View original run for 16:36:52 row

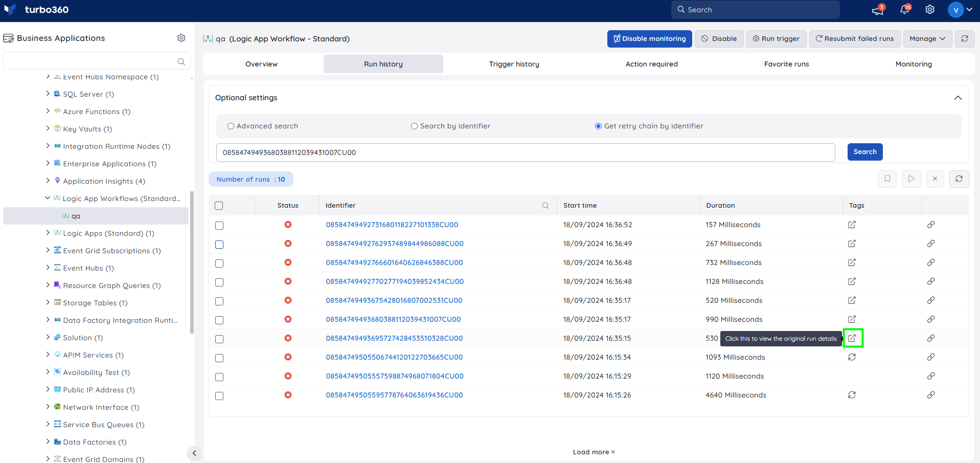(x=852, y=225)
